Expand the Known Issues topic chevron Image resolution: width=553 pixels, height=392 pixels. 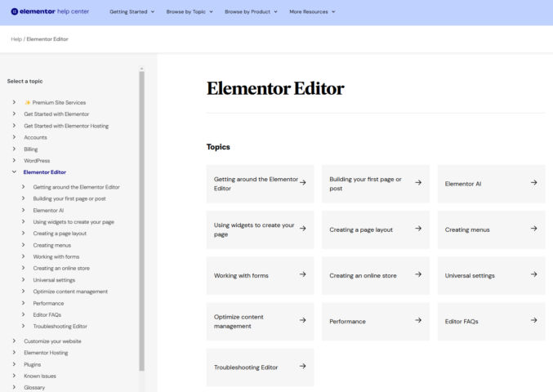pyautogui.click(x=14, y=376)
